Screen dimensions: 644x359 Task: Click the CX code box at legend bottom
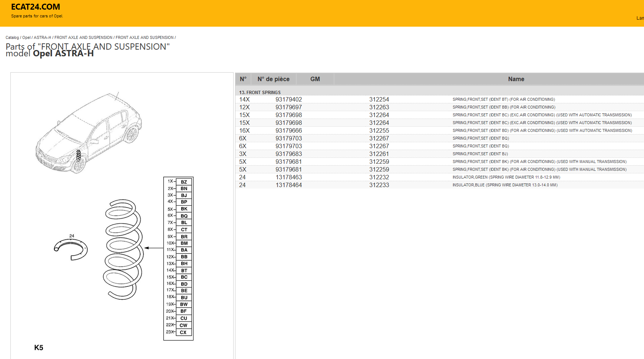[x=183, y=332]
